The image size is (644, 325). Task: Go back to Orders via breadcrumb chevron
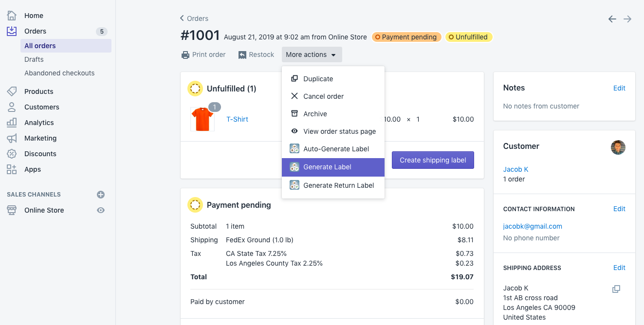click(x=182, y=18)
